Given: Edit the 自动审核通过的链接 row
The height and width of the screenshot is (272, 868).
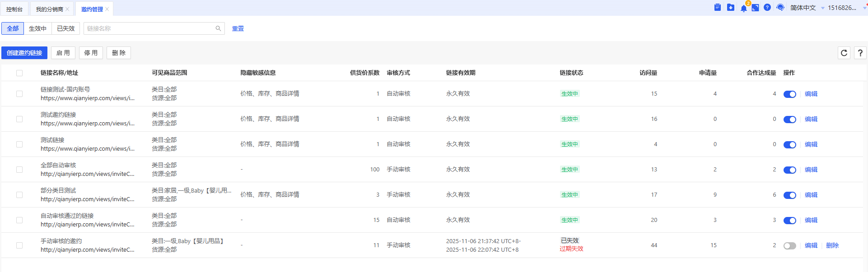Looking at the screenshot, I should tap(811, 220).
